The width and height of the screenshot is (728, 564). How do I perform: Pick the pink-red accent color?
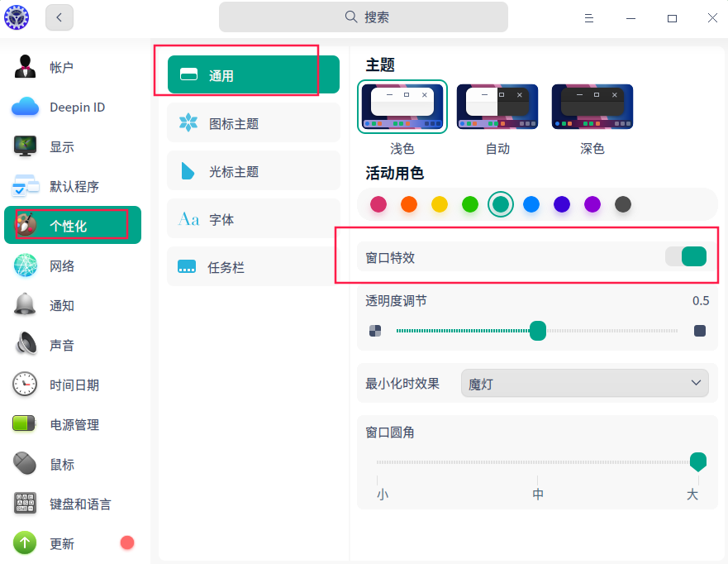click(x=378, y=204)
